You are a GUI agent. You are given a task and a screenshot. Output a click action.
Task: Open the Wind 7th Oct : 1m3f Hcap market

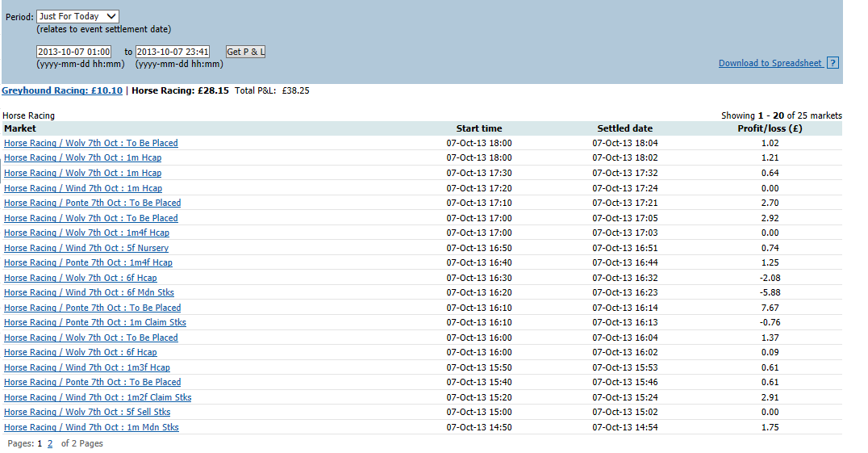[x=87, y=367]
